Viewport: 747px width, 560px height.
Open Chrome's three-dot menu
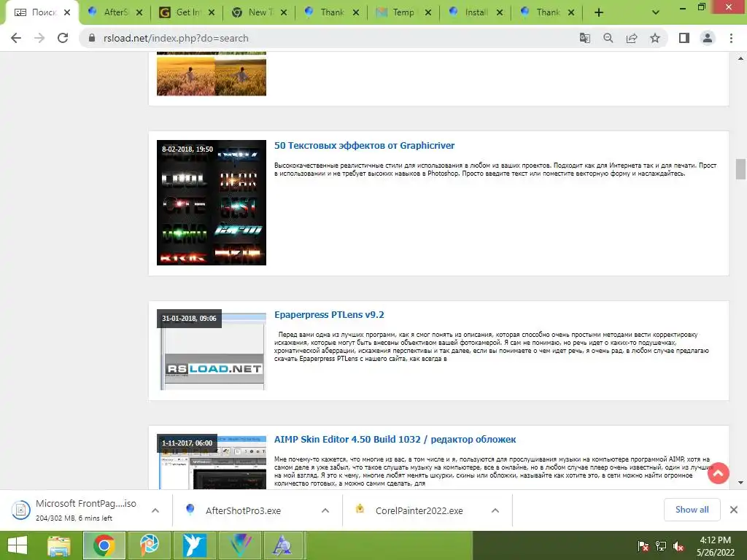click(x=731, y=38)
